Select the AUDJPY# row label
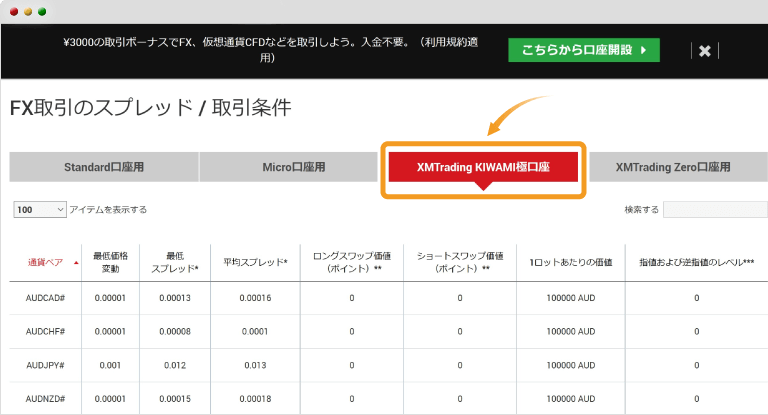Screen dimensions: 768x415 (46, 366)
